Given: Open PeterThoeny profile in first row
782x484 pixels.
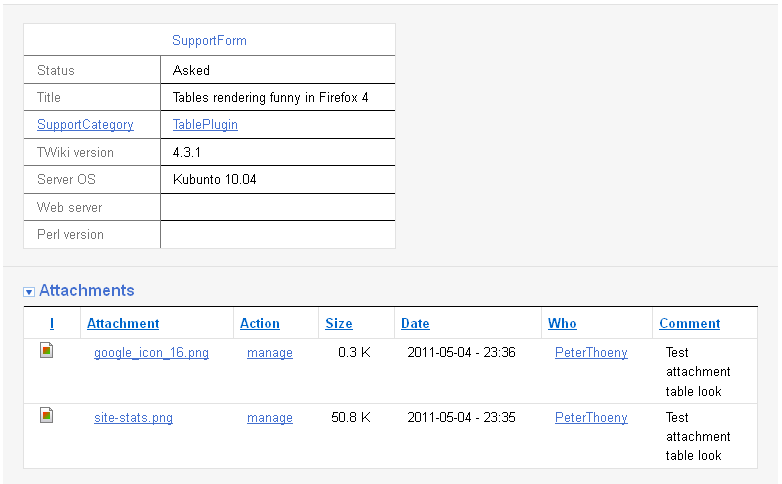Looking at the screenshot, I should tap(591, 352).
